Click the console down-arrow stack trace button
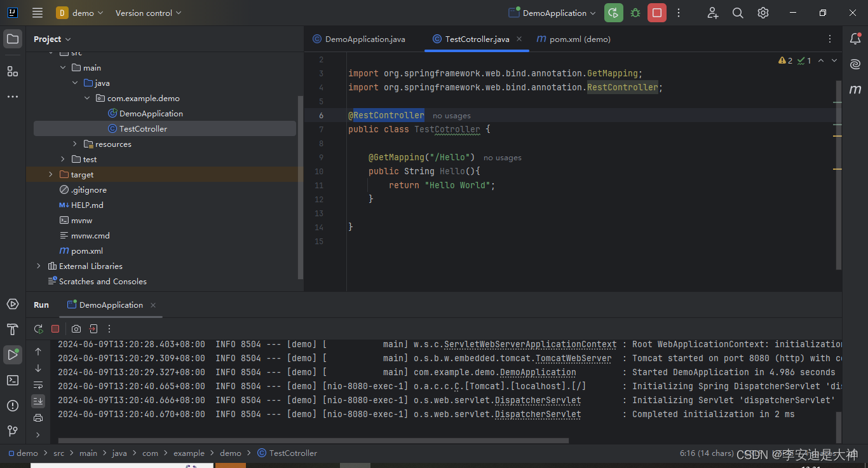The image size is (868, 468). pos(38,368)
